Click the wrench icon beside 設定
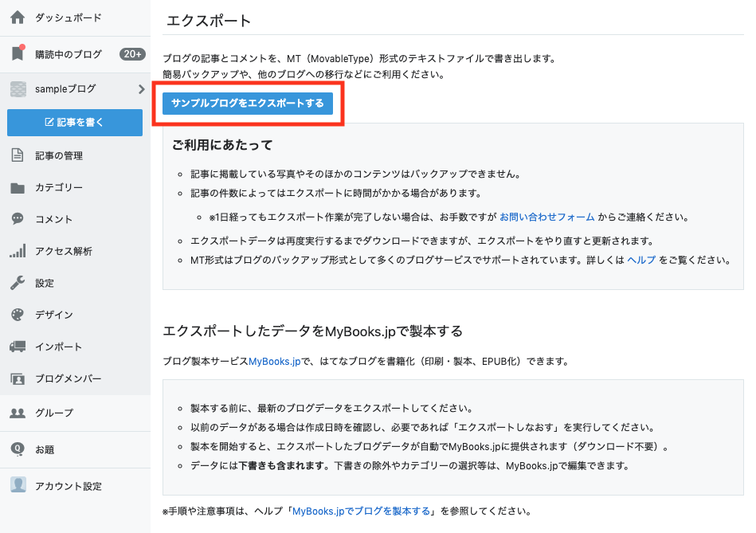The height and width of the screenshot is (533, 756). (18, 283)
